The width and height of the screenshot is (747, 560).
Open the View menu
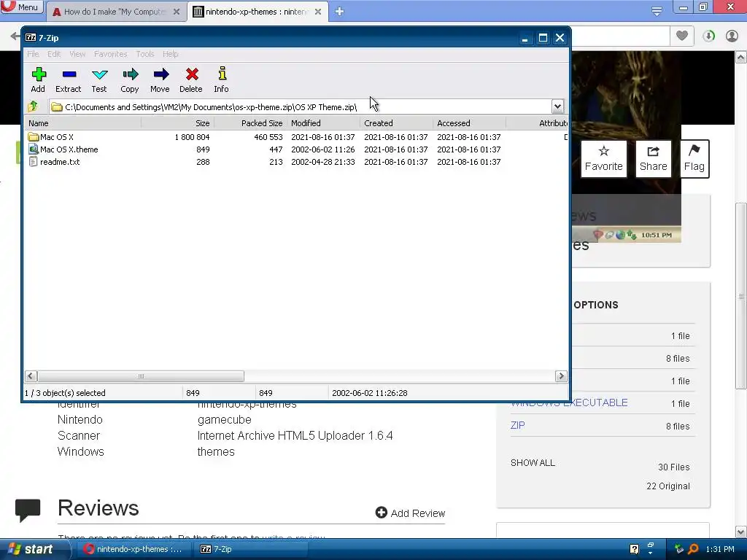point(77,54)
